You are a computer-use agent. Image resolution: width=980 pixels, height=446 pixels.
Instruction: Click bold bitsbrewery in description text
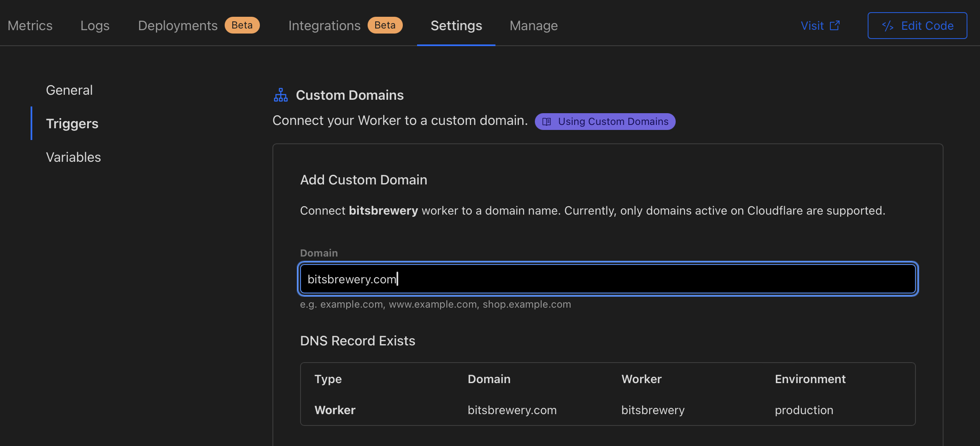click(x=383, y=210)
